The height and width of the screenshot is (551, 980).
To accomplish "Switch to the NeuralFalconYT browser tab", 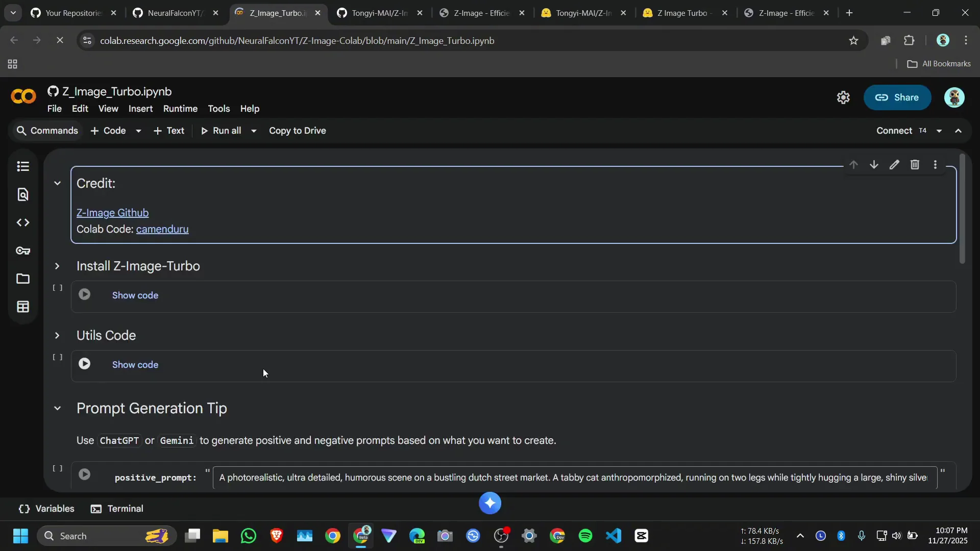I will [174, 13].
